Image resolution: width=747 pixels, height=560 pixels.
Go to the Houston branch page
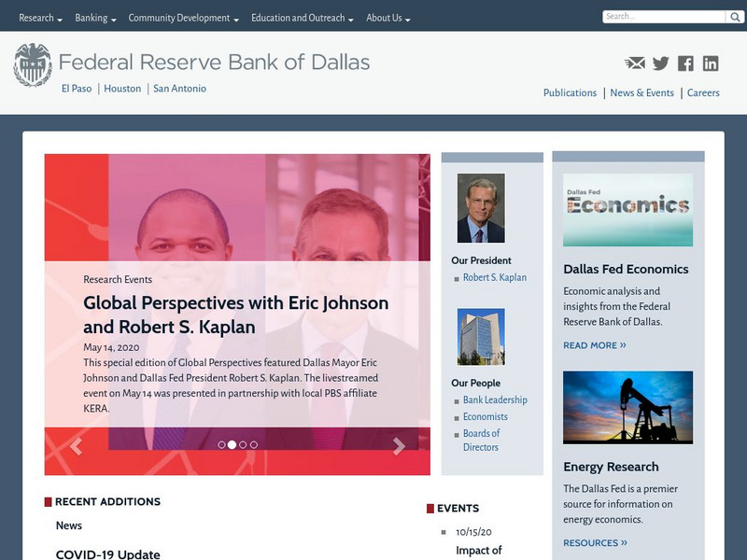click(122, 89)
